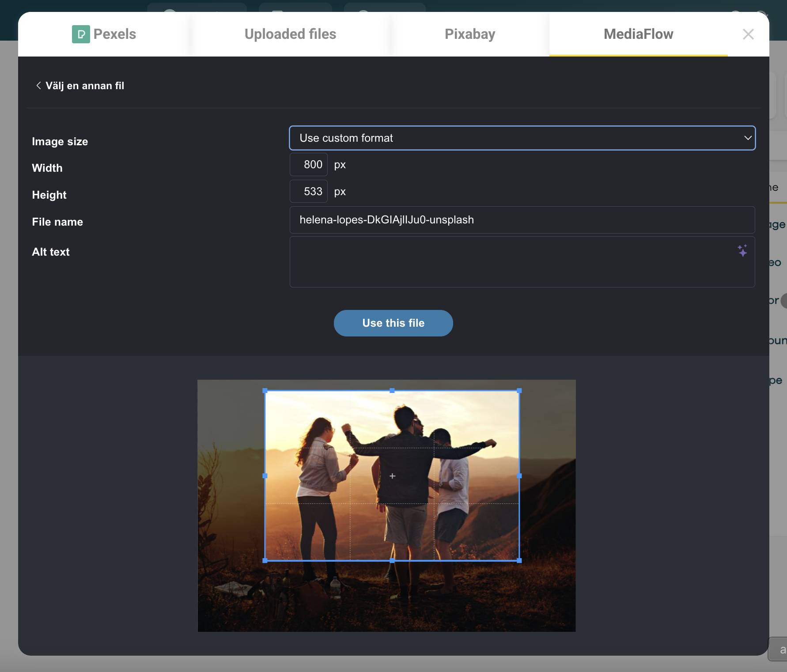Click the Pexels logo icon
The height and width of the screenshot is (672, 787).
(x=81, y=34)
